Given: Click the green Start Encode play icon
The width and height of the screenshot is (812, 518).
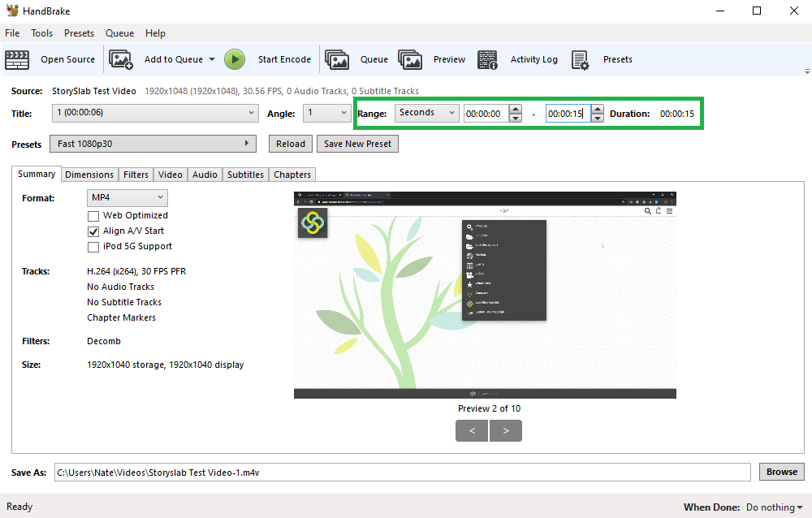Looking at the screenshot, I should [x=235, y=59].
